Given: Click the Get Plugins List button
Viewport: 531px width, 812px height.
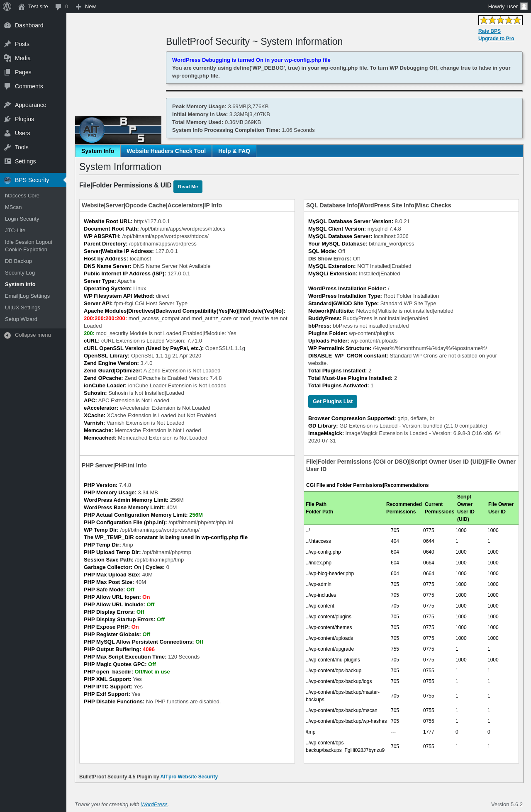Looking at the screenshot, I should [333, 401].
